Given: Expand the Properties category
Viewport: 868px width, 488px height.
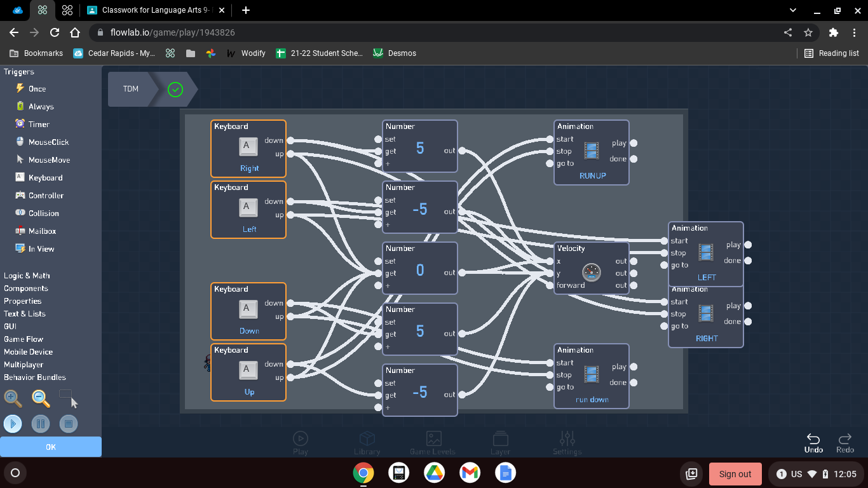Looking at the screenshot, I should point(23,301).
